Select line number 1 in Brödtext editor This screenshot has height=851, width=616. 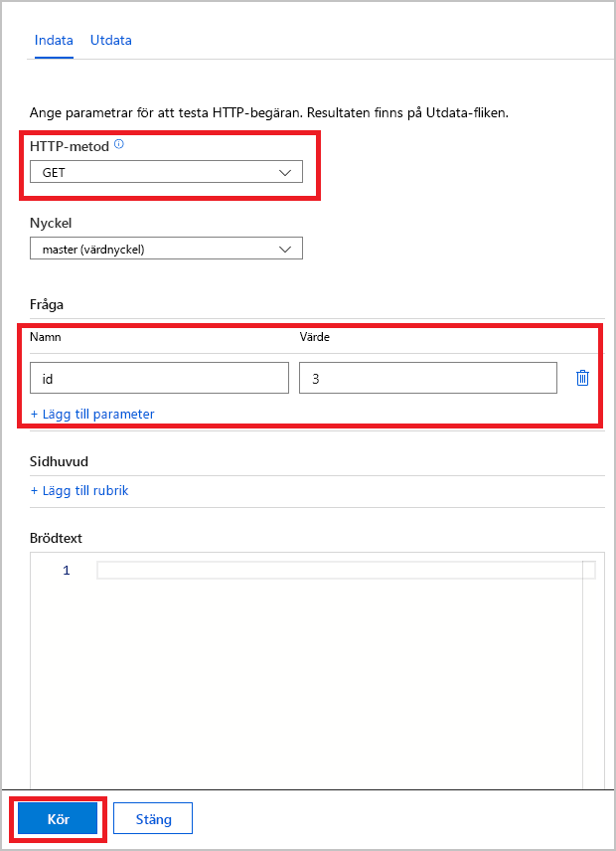pos(67,571)
